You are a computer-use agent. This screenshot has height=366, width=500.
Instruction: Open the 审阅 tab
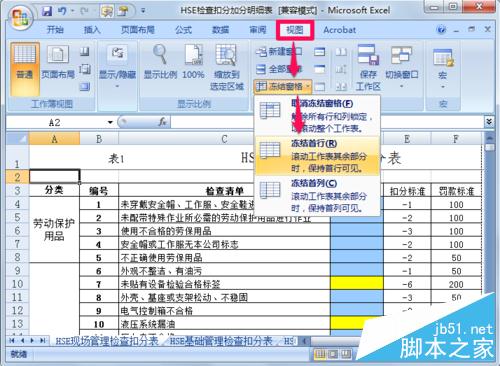click(x=258, y=30)
